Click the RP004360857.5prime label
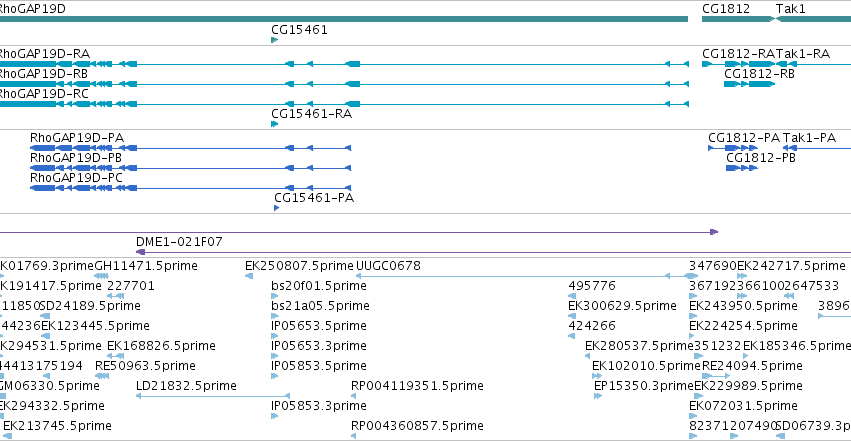 click(417, 426)
